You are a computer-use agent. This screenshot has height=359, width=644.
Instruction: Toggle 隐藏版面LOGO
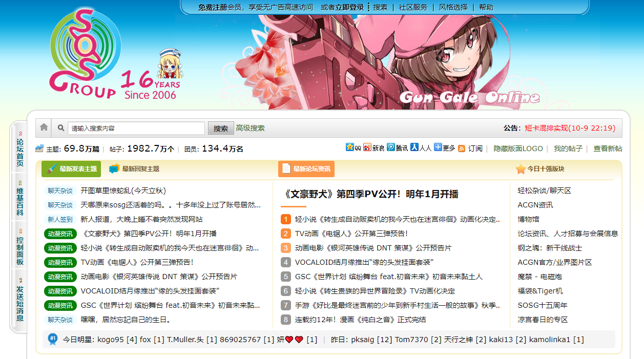[x=518, y=149]
